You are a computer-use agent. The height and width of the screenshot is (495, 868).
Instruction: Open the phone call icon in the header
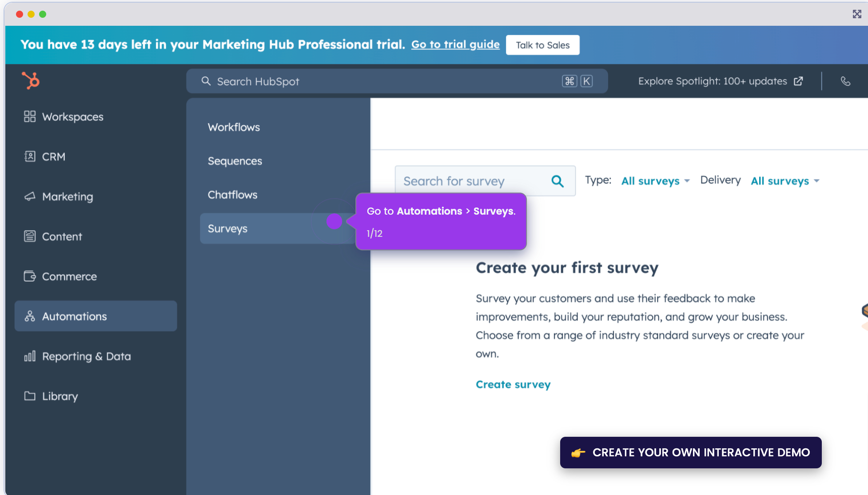click(x=845, y=81)
